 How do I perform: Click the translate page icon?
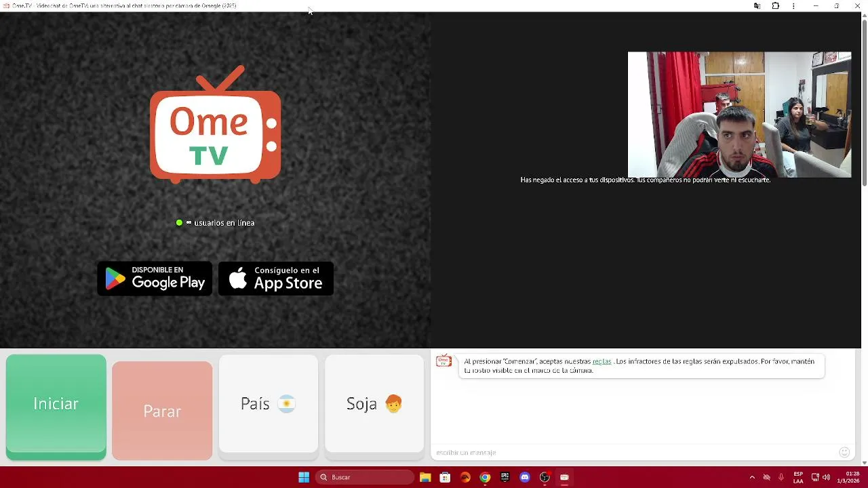tap(757, 6)
